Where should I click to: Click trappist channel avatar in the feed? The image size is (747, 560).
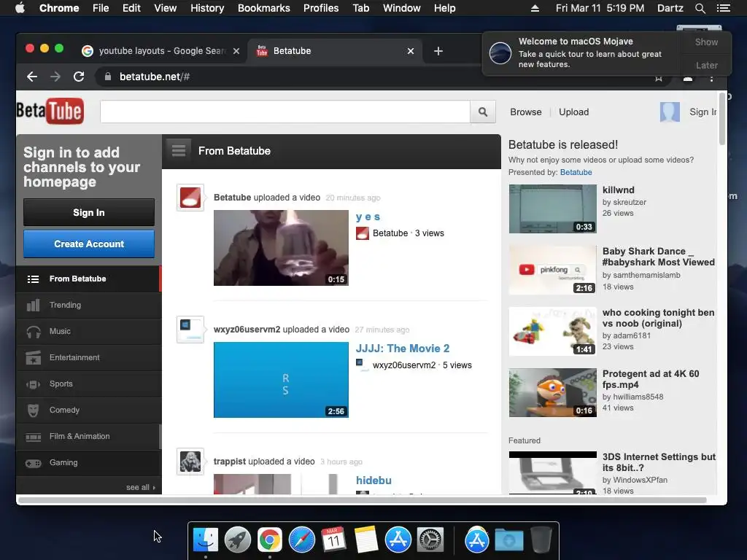(x=190, y=462)
